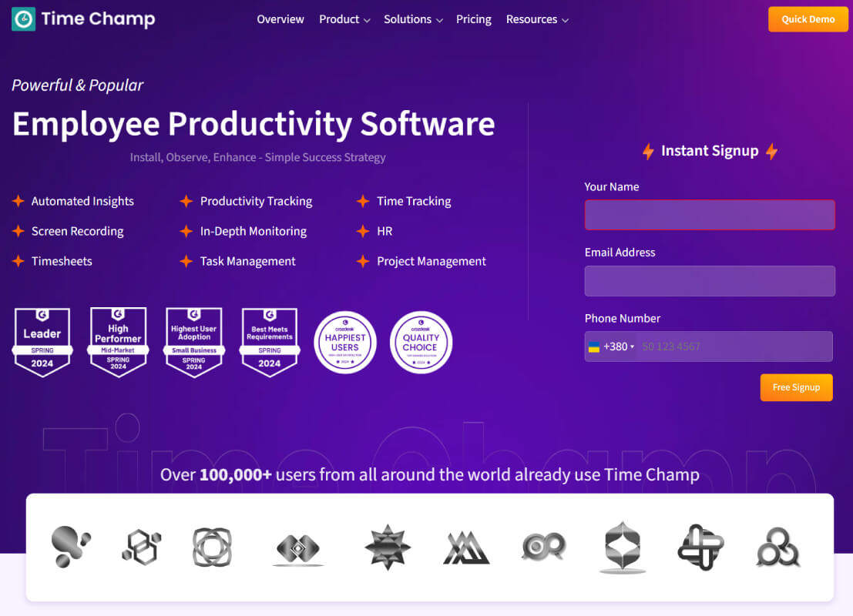Image resolution: width=853 pixels, height=616 pixels.
Task: Click the star icon beside Timesheets
Action: pos(18,261)
